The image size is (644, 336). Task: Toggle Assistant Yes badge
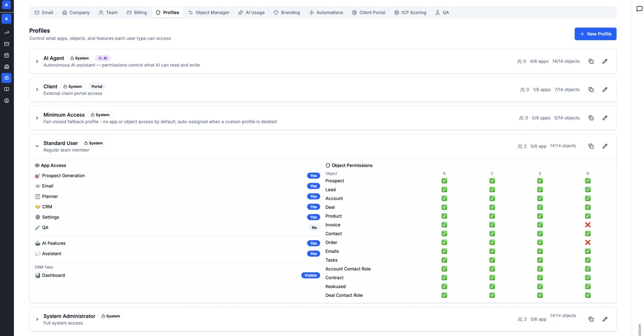313,253
